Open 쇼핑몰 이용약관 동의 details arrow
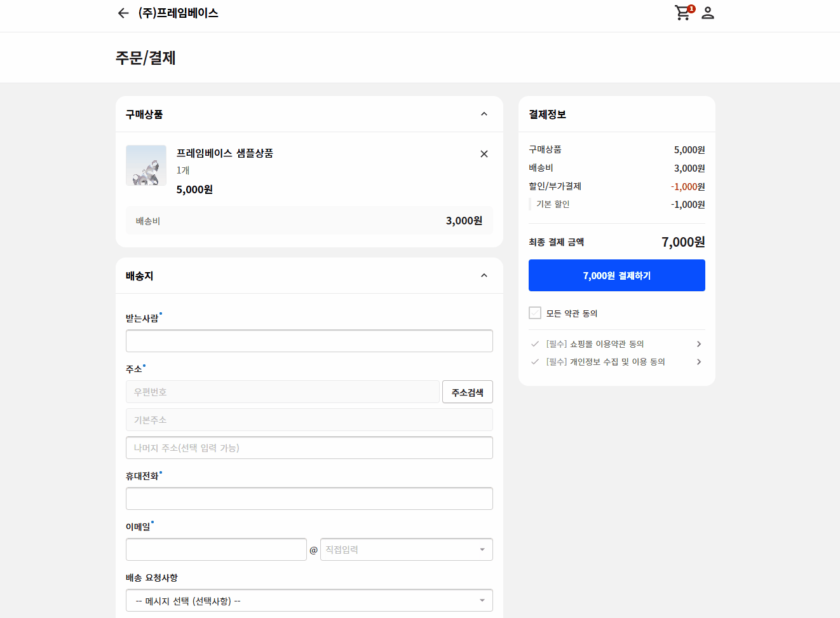Image resolution: width=840 pixels, height=618 pixels. (x=699, y=344)
